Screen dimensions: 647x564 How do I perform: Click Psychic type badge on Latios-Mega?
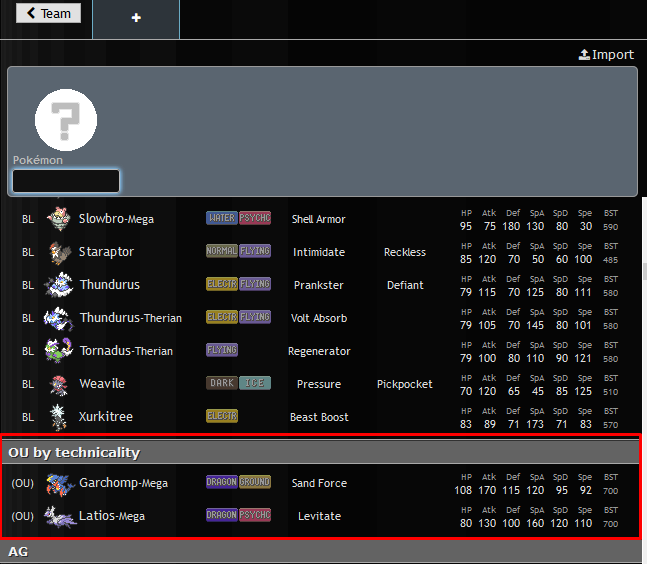point(255,515)
